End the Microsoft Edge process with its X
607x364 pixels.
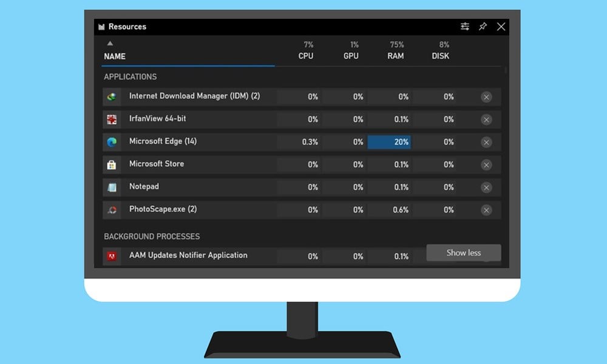click(486, 142)
